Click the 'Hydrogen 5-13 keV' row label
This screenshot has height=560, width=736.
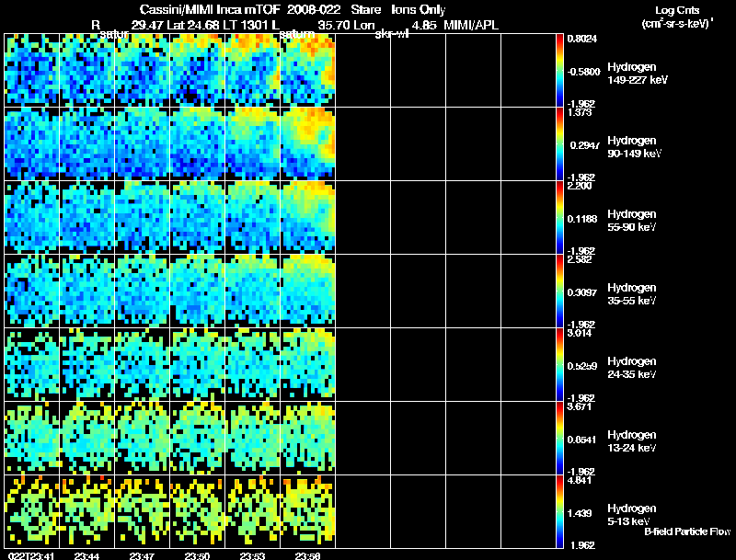tap(632, 515)
